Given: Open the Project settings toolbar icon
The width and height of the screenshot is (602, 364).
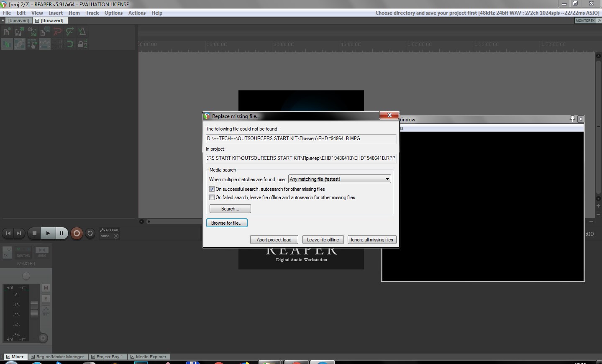Looking at the screenshot, I should pyautogui.click(x=45, y=31).
